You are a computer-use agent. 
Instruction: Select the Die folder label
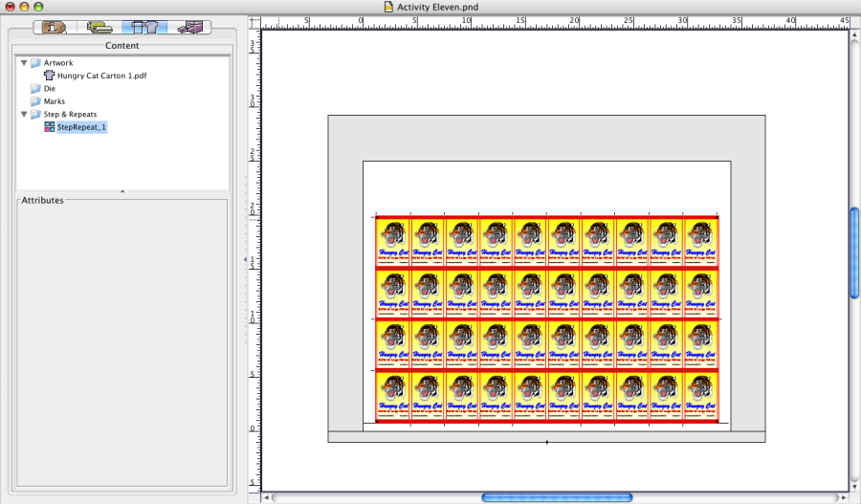50,88
